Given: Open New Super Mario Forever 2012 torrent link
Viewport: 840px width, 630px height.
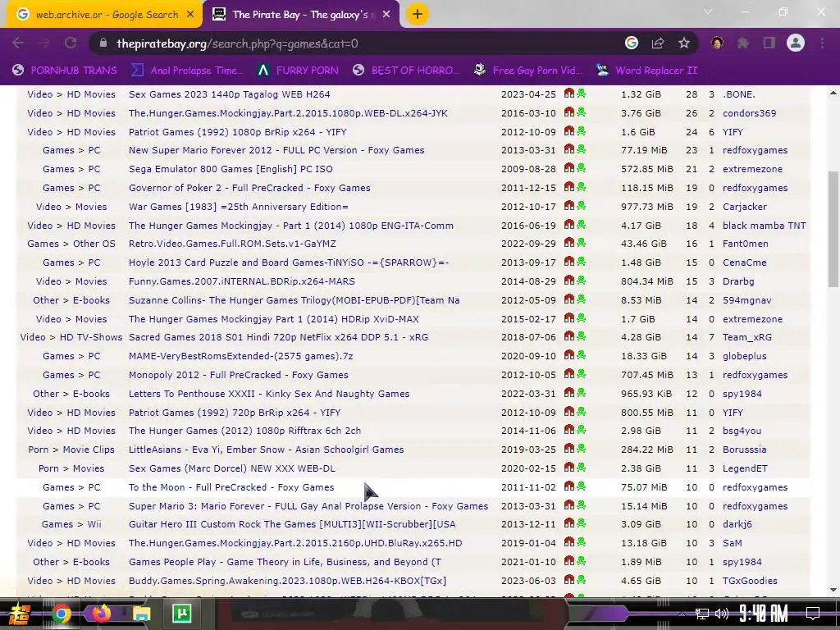Looking at the screenshot, I should point(276,150).
